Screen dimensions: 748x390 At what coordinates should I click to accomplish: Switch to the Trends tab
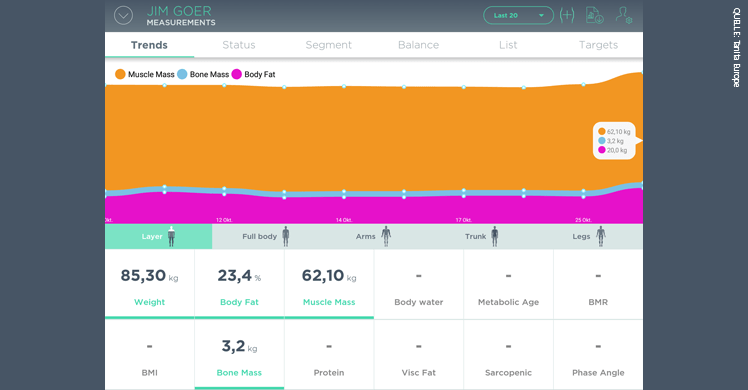point(149,45)
